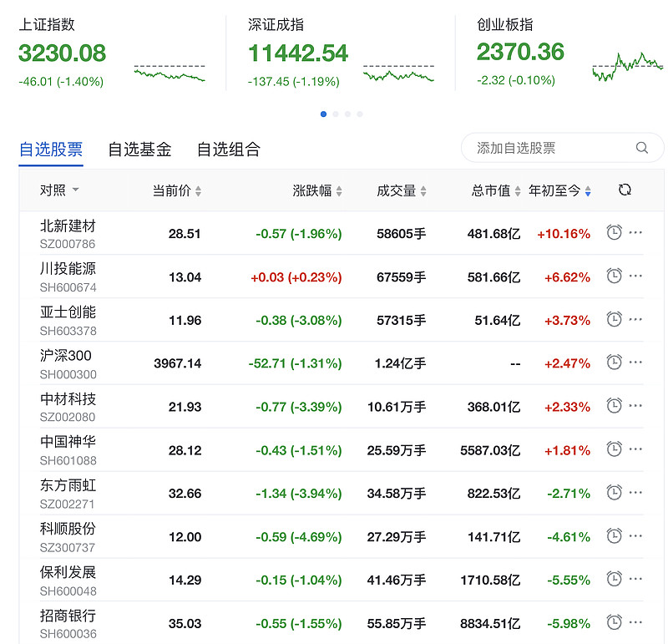Set alert clock for 保利发展

[614, 579]
